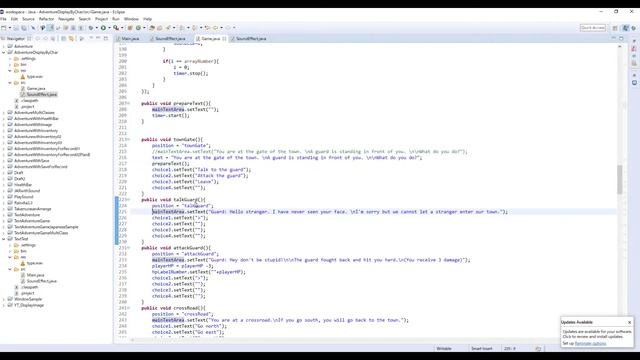Click the Quick Access search box
This screenshot has height=360, width=640.
593,28
